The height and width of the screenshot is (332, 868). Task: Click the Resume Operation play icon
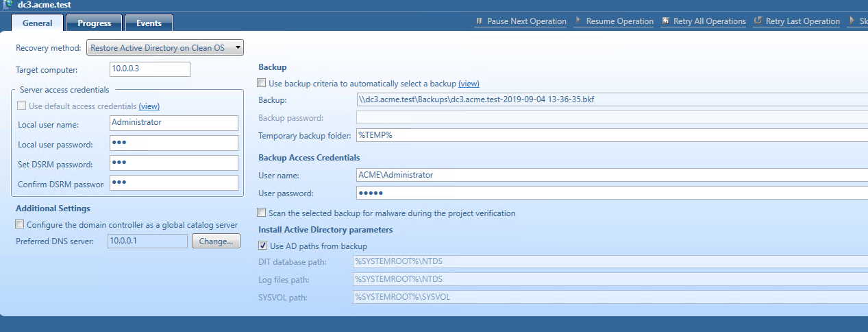(579, 21)
